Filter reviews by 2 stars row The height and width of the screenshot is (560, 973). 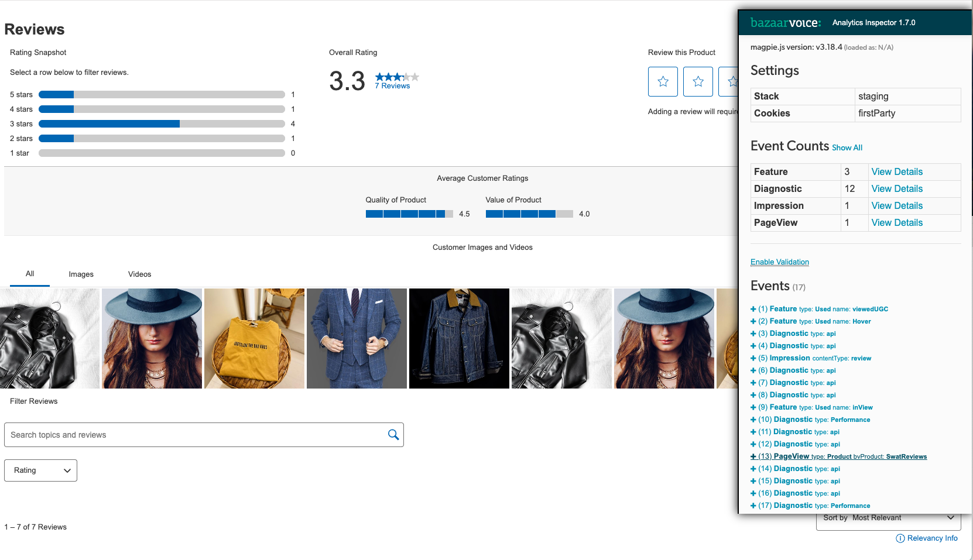[x=152, y=139]
